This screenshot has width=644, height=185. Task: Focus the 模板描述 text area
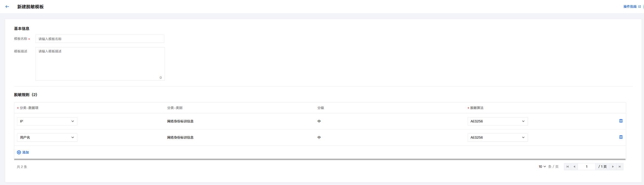[100, 64]
